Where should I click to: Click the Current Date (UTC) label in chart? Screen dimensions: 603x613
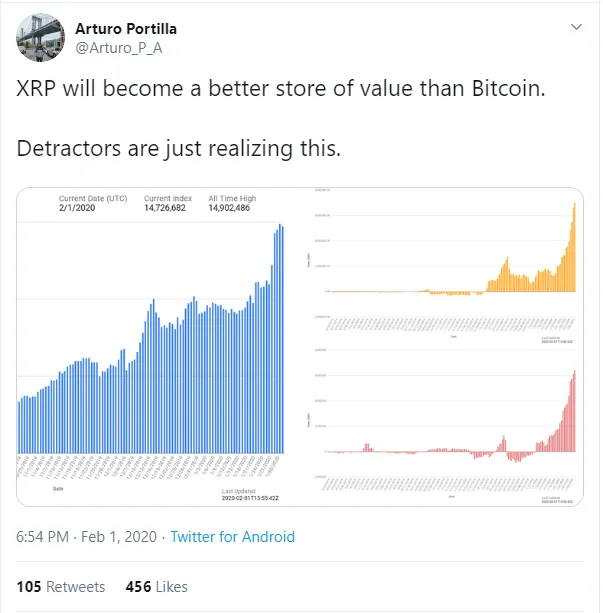pyautogui.click(x=93, y=199)
